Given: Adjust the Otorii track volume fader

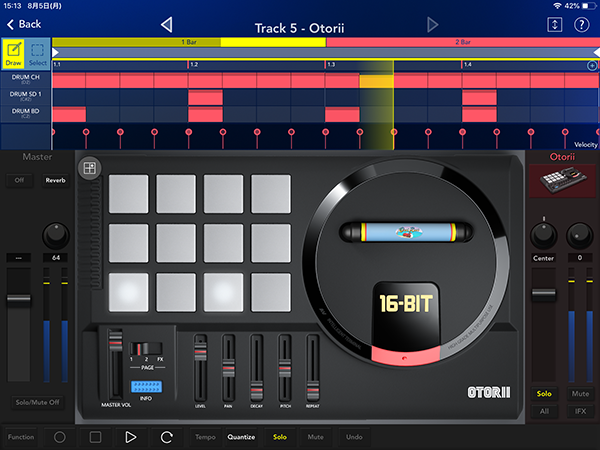Looking at the screenshot, I should pyautogui.click(x=544, y=295).
